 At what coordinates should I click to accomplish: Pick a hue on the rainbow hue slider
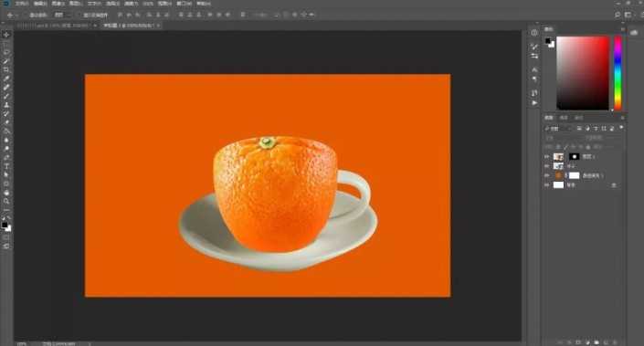618,73
